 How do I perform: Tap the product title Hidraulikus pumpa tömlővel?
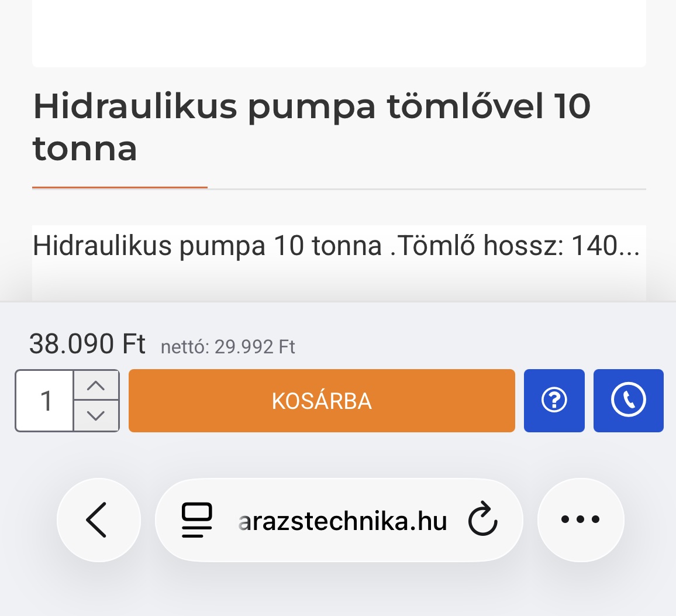(311, 106)
